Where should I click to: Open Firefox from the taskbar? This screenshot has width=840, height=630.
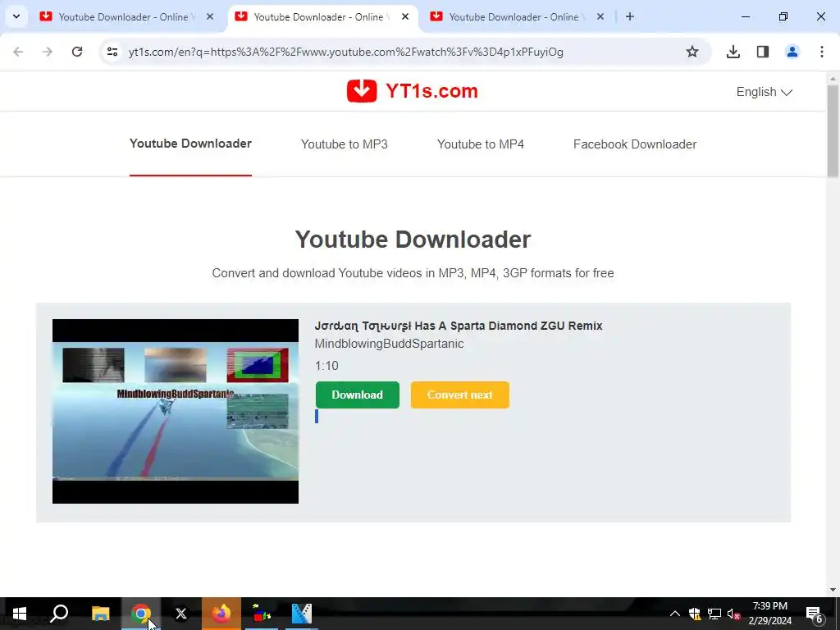(221, 614)
